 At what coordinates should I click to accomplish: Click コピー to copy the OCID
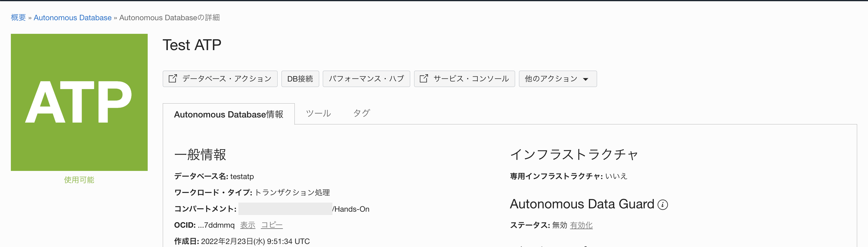point(272,225)
